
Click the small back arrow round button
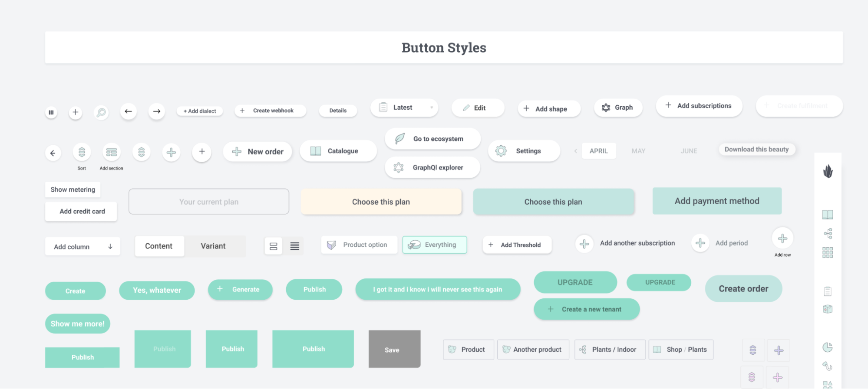tap(53, 153)
